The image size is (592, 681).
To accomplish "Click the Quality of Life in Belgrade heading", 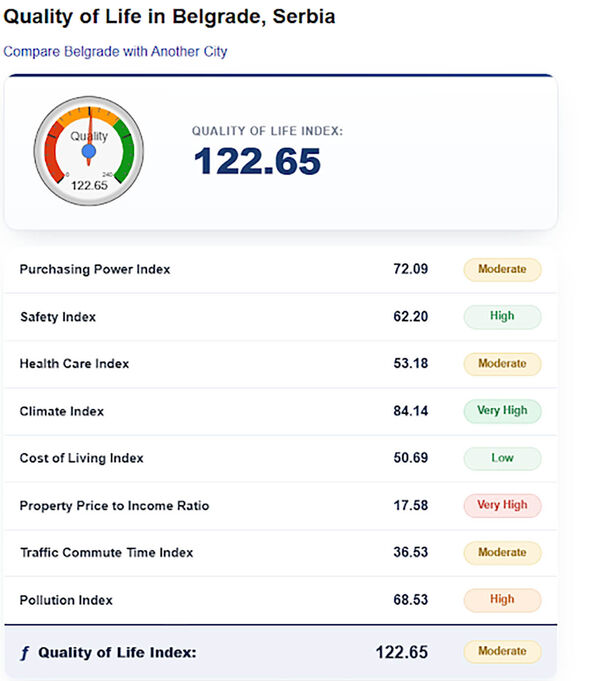I will coord(169,17).
